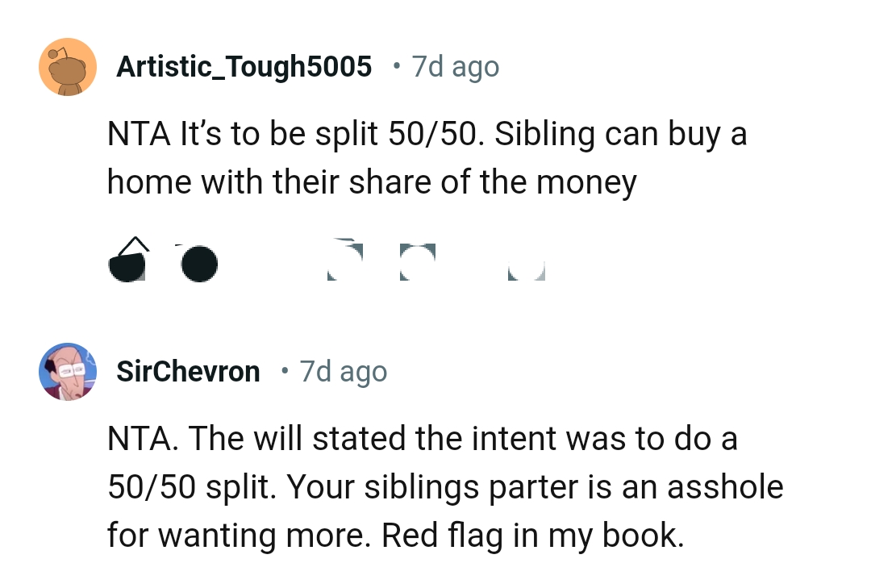Open SirChevron's profile
871x588 pixels.
[x=188, y=372]
